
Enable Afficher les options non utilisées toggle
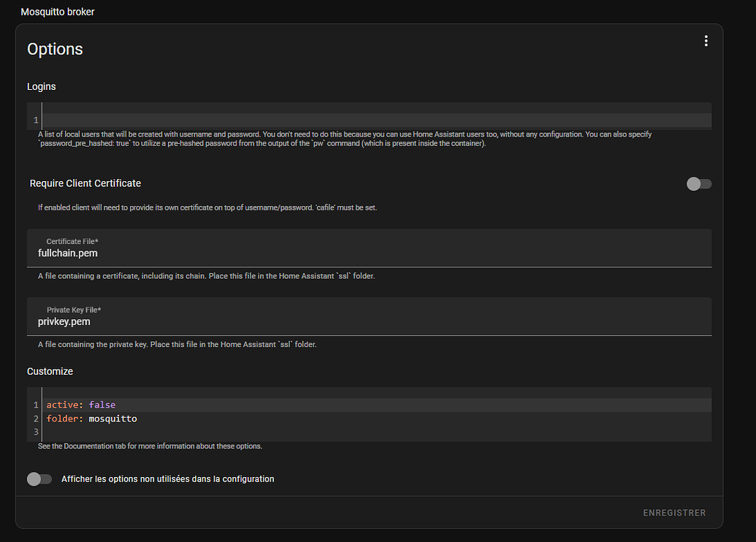[39, 479]
